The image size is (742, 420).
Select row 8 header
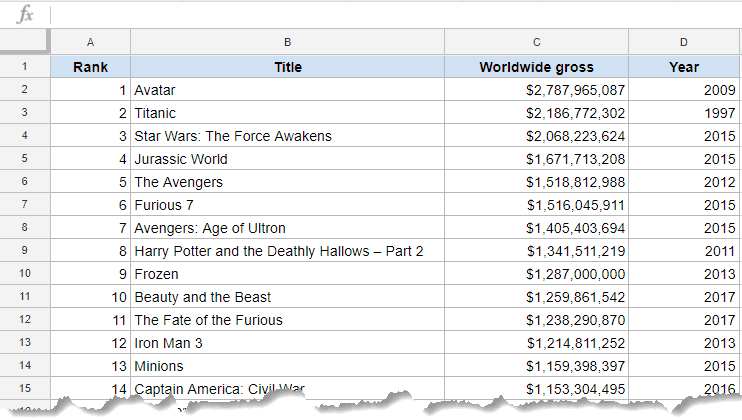(24, 228)
